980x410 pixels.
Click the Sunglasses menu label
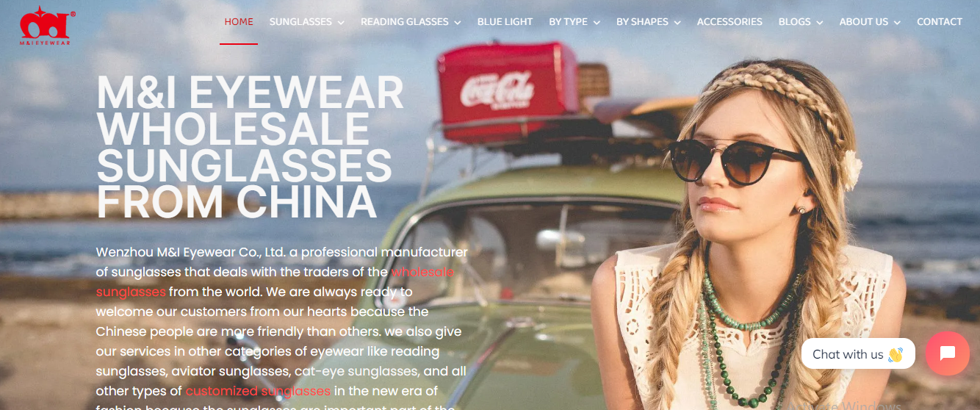[300, 22]
